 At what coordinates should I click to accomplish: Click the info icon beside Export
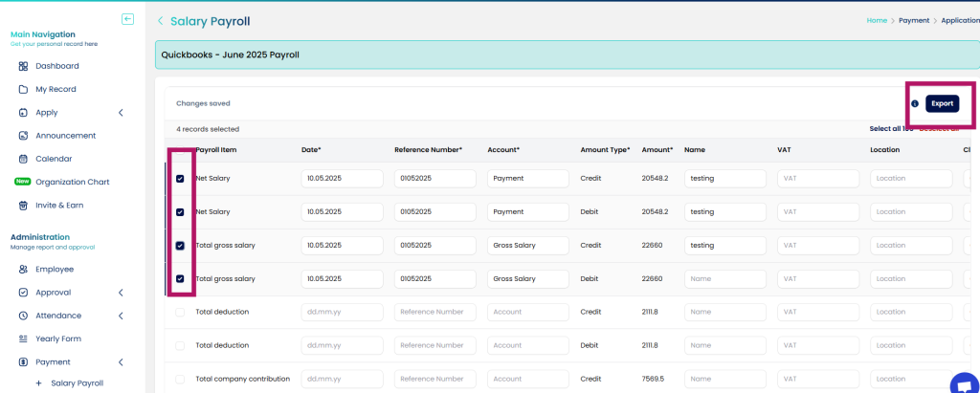[915, 103]
